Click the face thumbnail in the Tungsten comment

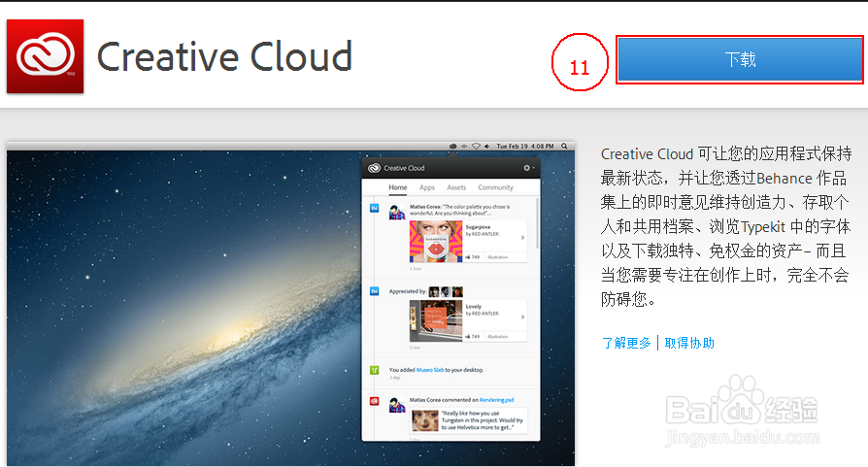(x=424, y=420)
